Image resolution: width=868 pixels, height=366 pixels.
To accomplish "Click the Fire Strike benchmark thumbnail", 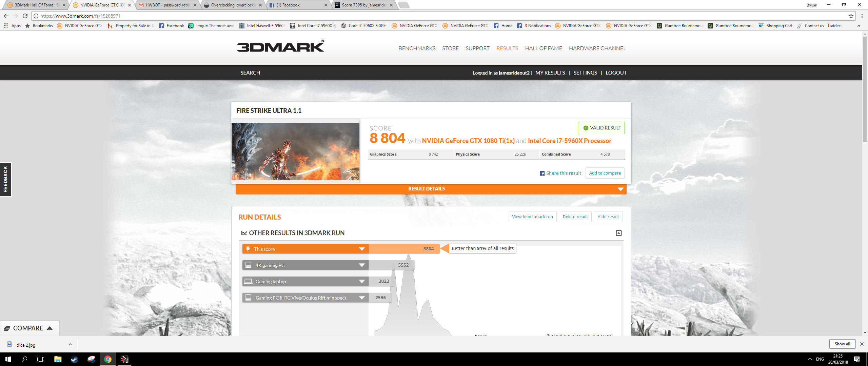I will [x=295, y=151].
